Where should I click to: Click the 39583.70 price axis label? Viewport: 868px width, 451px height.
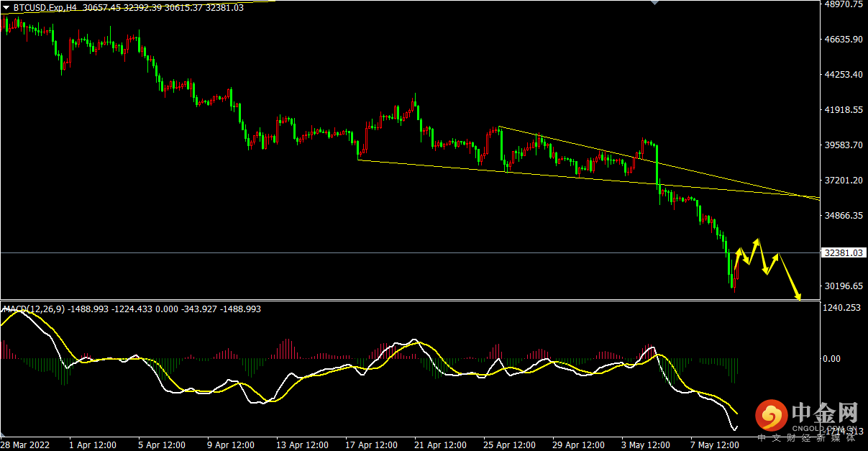point(843,145)
